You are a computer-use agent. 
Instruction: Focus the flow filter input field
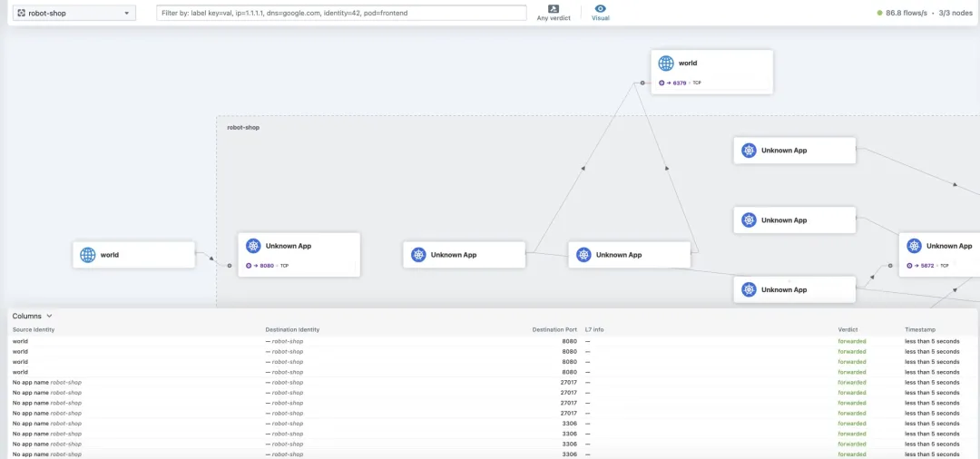[341, 13]
